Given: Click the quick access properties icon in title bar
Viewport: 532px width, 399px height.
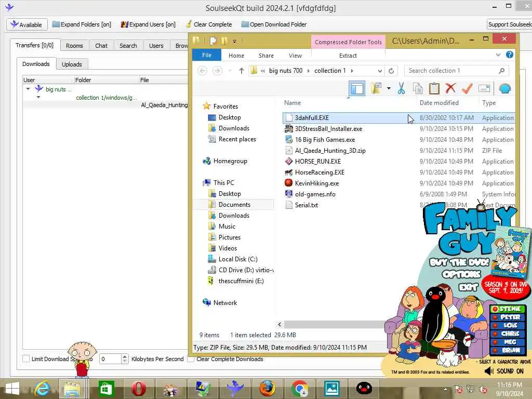Looking at the screenshot, I should coord(213,41).
